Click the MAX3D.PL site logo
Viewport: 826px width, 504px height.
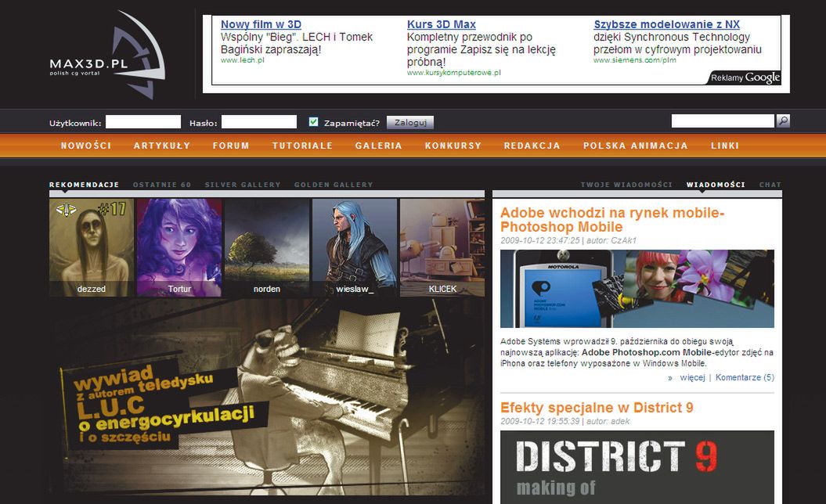[107, 56]
